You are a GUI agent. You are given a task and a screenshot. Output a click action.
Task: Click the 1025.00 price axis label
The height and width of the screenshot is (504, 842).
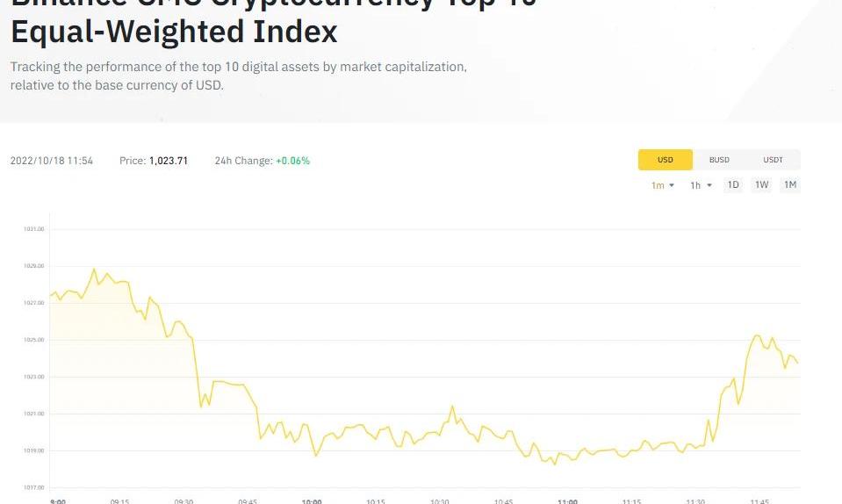click(x=34, y=340)
